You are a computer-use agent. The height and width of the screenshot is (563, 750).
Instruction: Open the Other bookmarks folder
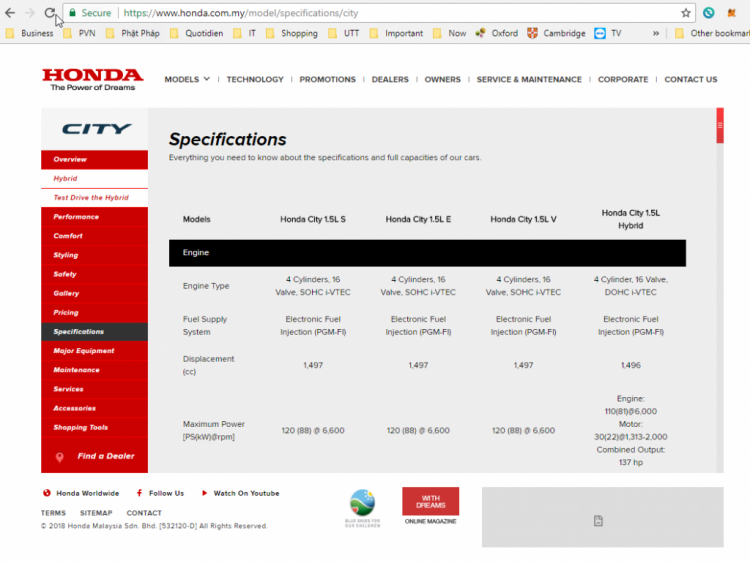pos(712,33)
